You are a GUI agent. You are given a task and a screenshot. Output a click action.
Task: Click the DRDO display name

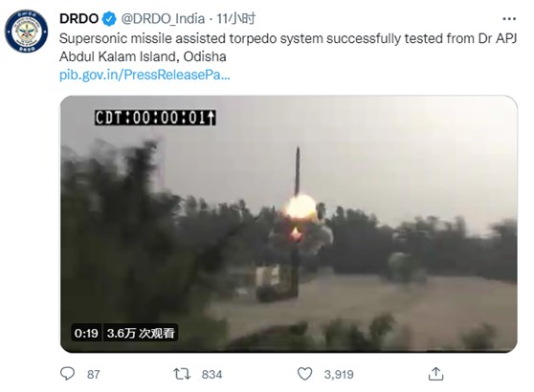pos(79,19)
